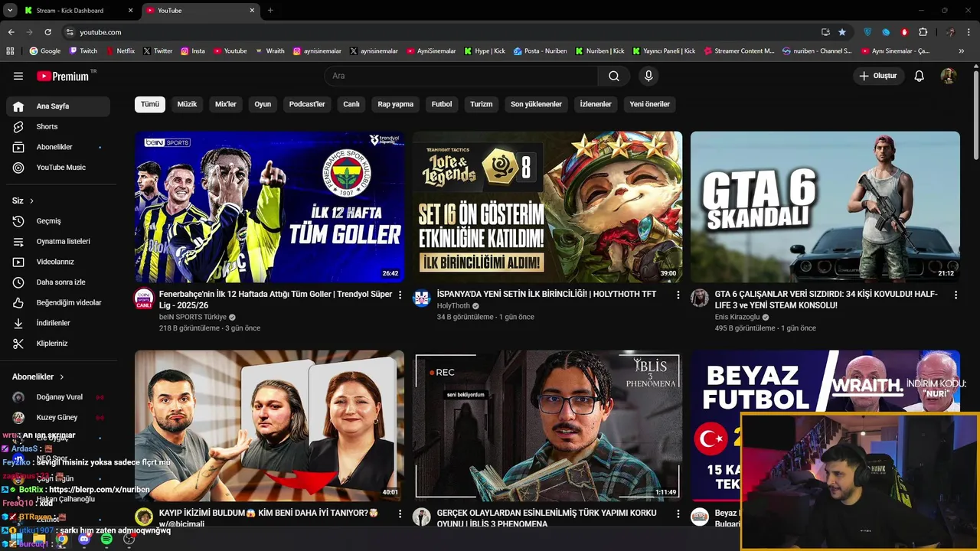Open the Chrome apps grid shortcut

pos(10,51)
